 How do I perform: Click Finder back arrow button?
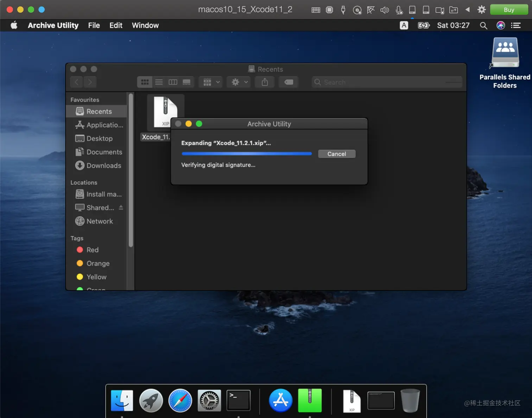point(76,82)
